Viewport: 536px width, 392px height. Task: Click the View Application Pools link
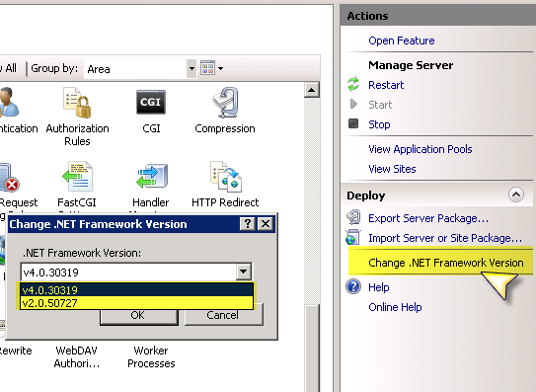coord(421,149)
